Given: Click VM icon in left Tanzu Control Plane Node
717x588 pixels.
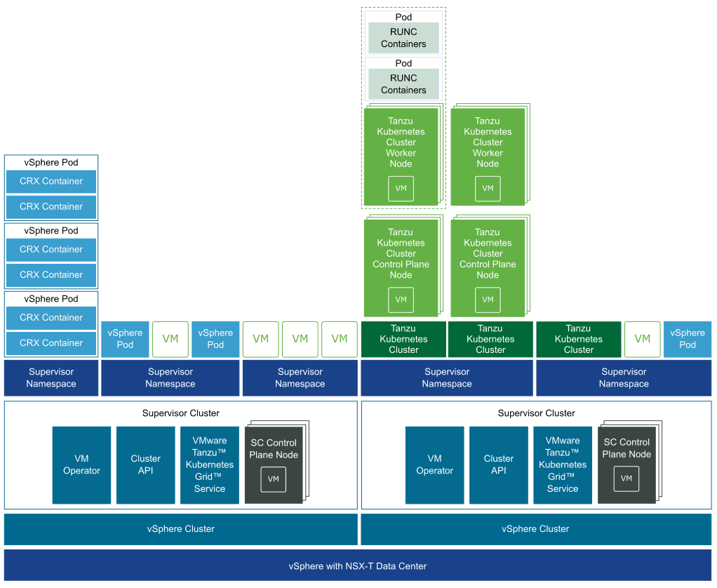Looking at the screenshot, I should tap(401, 300).
